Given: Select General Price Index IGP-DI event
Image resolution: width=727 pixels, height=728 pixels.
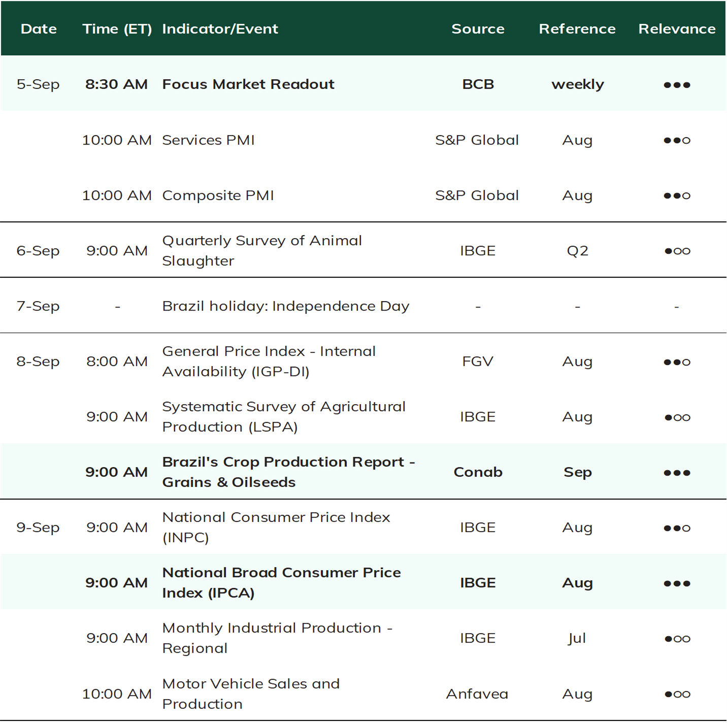Looking at the screenshot, I should [x=269, y=361].
